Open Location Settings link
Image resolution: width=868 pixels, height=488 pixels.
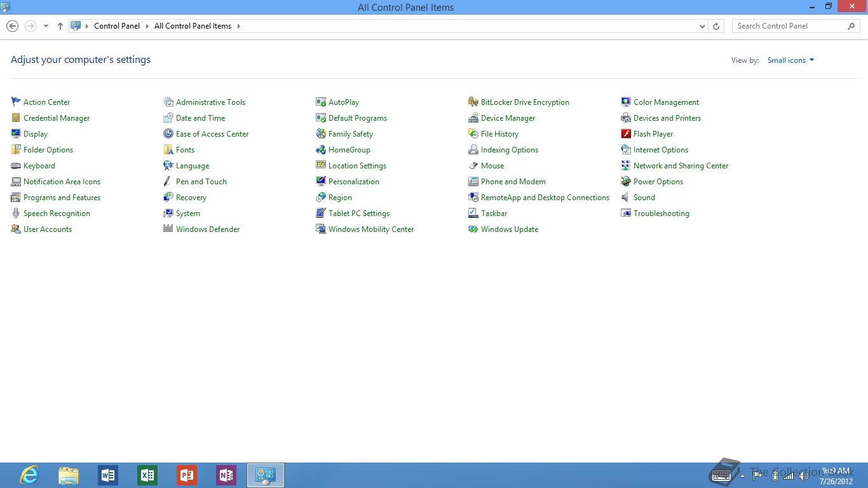point(357,166)
